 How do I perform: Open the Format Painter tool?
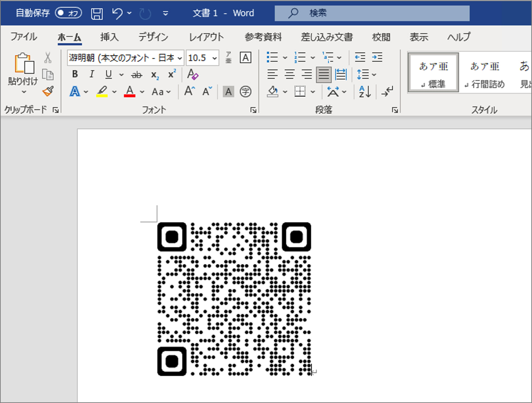(48, 91)
